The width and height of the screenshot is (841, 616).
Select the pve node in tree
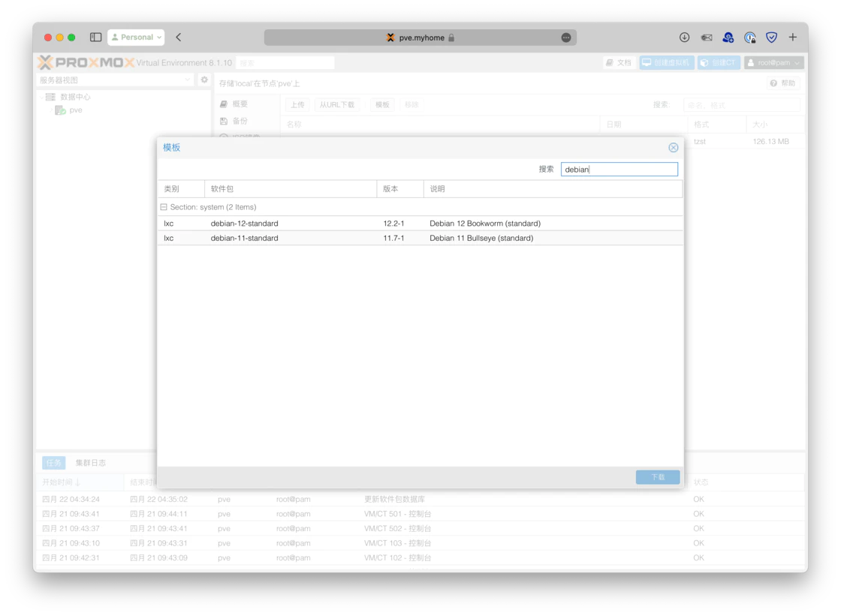[76, 110]
